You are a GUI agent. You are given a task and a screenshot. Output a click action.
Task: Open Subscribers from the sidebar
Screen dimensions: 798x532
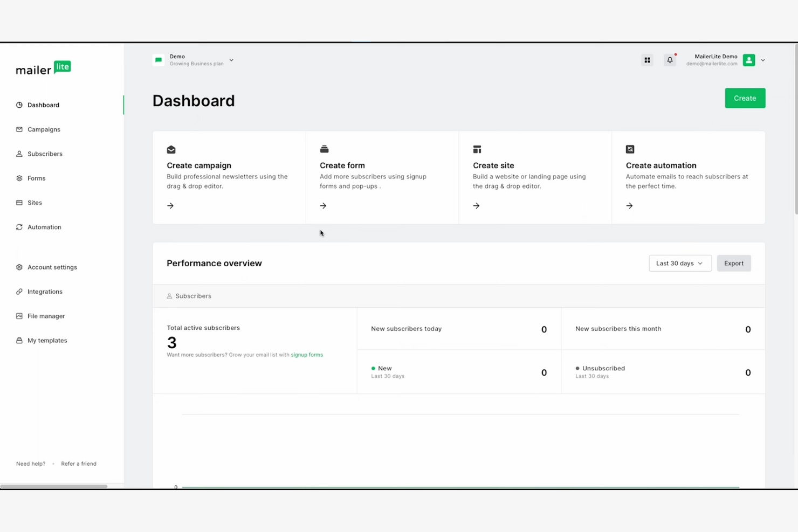point(45,154)
